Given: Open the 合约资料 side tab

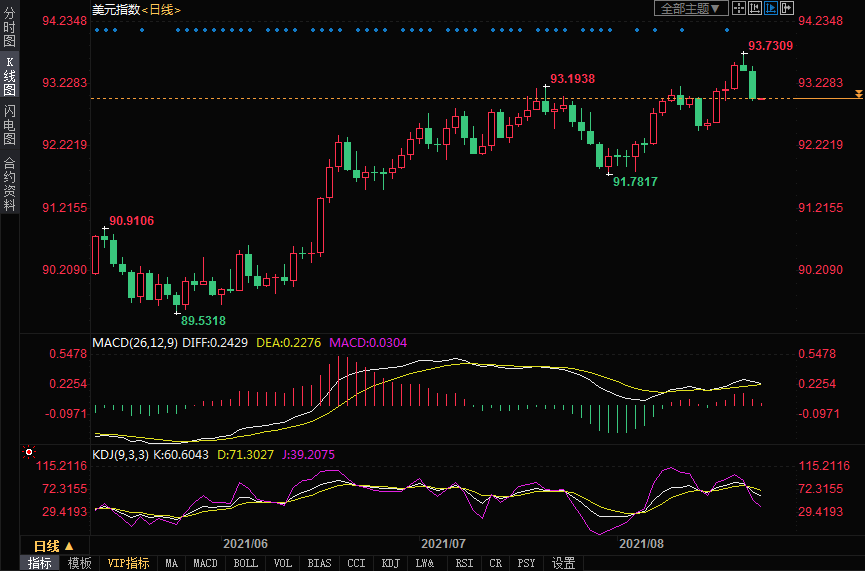Looking at the screenshot, I should click(x=9, y=184).
